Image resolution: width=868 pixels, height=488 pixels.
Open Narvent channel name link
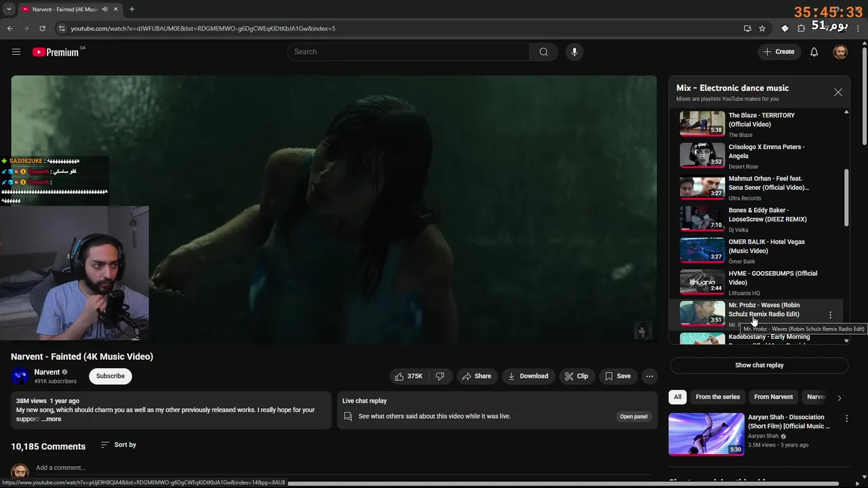click(x=47, y=372)
